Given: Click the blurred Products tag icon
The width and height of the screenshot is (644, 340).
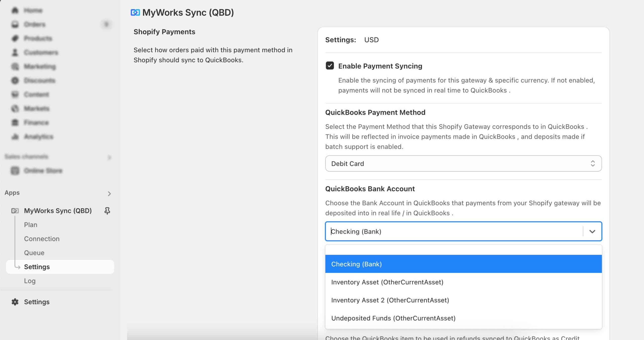Looking at the screenshot, I should (x=15, y=38).
